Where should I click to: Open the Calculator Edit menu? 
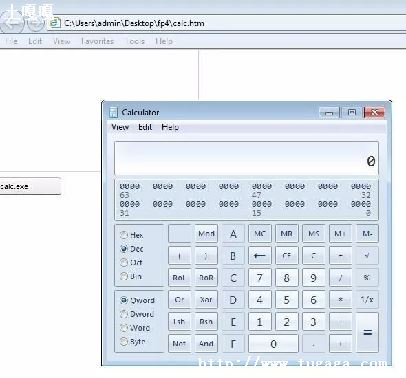pyautogui.click(x=145, y=127)
